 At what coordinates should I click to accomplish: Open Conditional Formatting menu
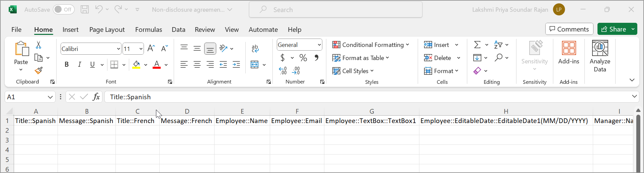point(371,45)
